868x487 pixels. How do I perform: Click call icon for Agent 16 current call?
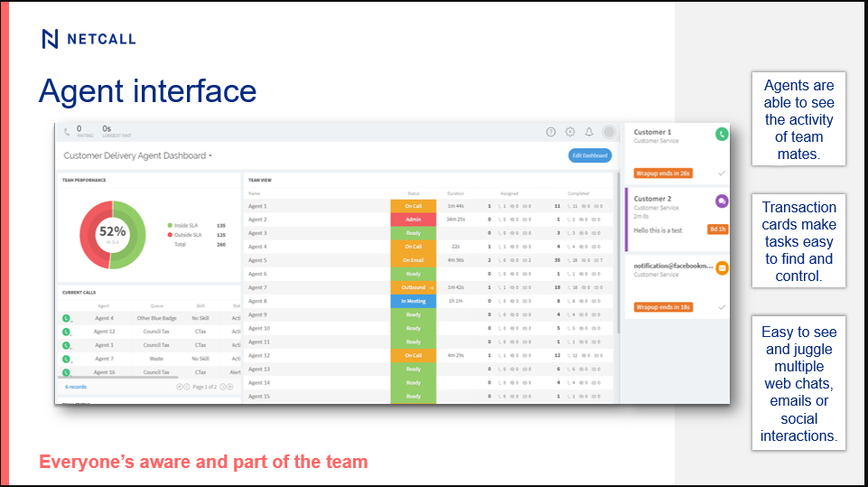click(x=67, y=372)
